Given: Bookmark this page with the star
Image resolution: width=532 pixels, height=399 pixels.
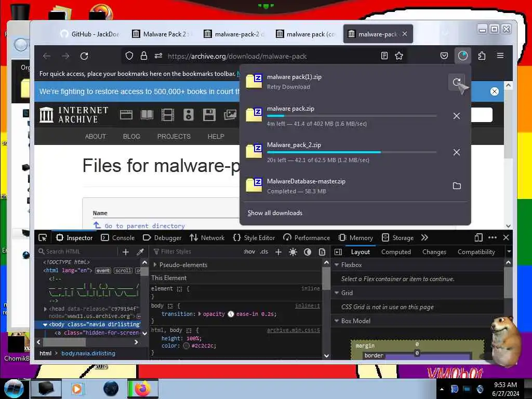Looking at the screenshot, I should click(x=399, y=56).
